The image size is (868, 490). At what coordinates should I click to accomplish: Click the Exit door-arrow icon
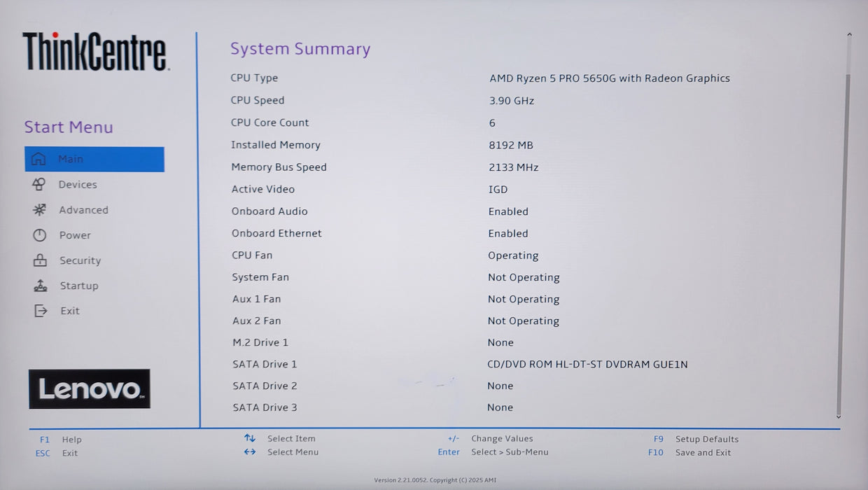(41, 311)
